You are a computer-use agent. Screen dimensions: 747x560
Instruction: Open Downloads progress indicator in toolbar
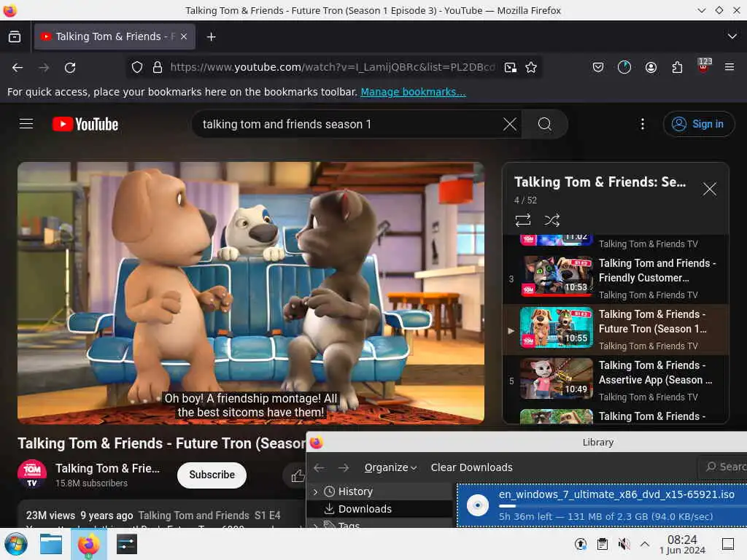click(x=624, y=68)
